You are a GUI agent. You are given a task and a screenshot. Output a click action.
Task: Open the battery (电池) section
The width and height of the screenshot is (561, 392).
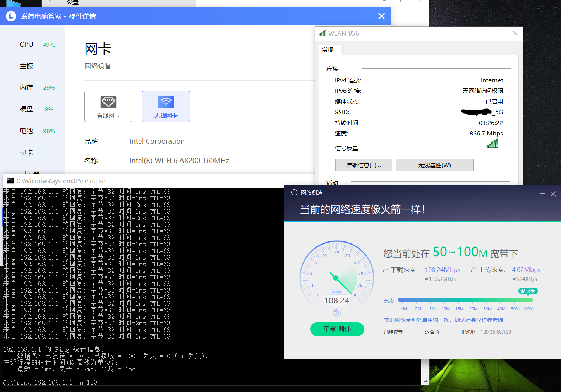click(26, 131)
